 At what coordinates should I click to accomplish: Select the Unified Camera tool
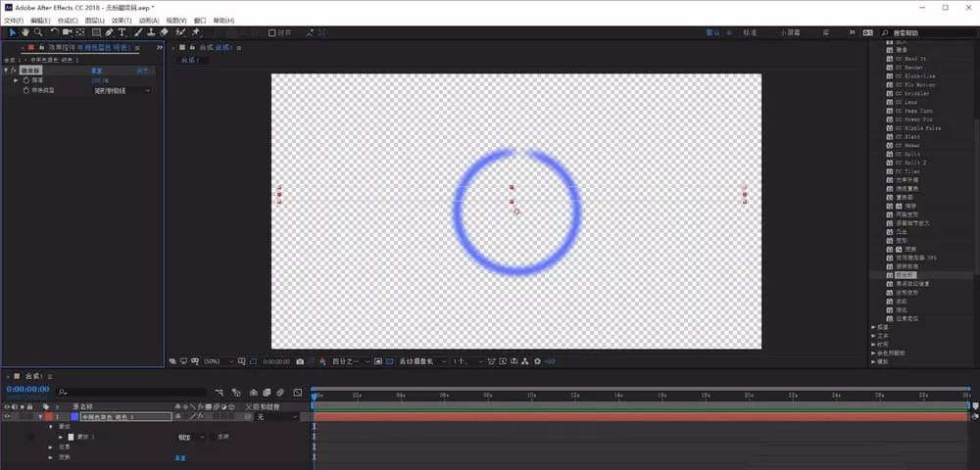pos(67,32)
